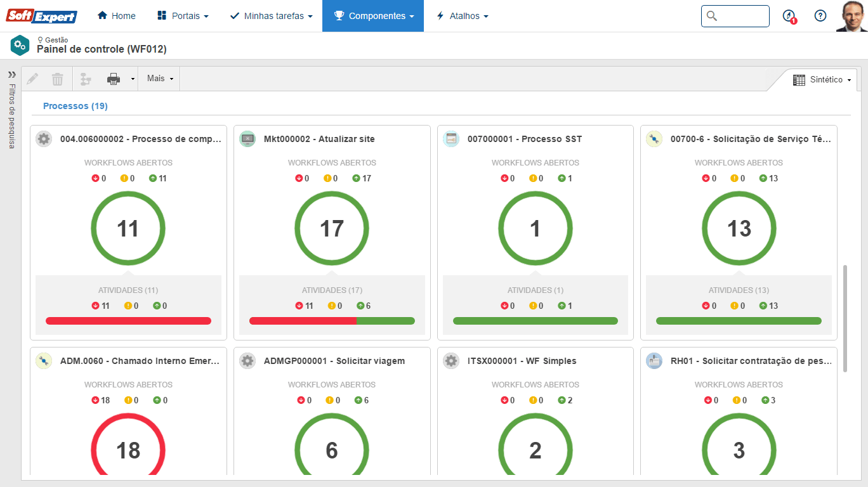The height and width of the screenshot is (487, 868).
Task: Open the Mkt000002 - Atualizar site process
Action: click(319, 139)
